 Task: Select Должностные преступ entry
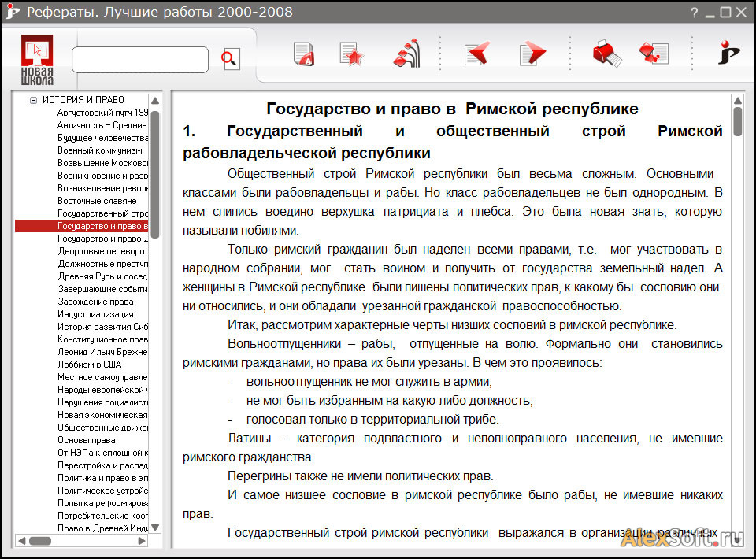click(x=102, y=264)
